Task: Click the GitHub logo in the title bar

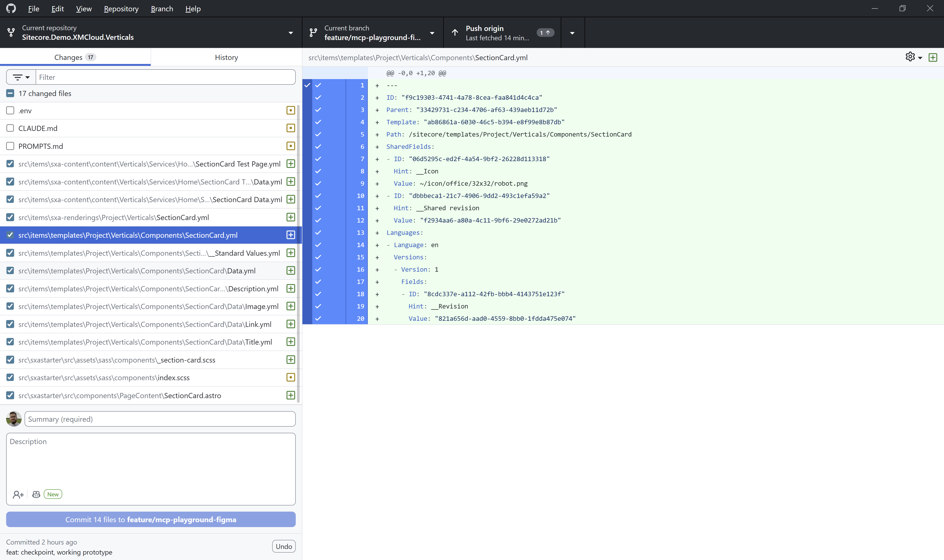Action: (x=11, y=8)
